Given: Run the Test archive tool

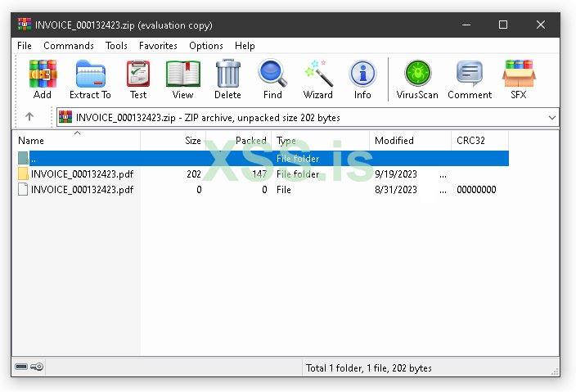Looking at the screenshot, I should click(138, 74).
